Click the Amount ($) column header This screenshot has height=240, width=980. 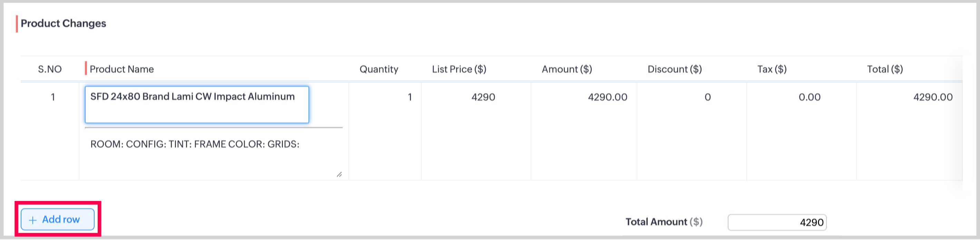(567, 69)
